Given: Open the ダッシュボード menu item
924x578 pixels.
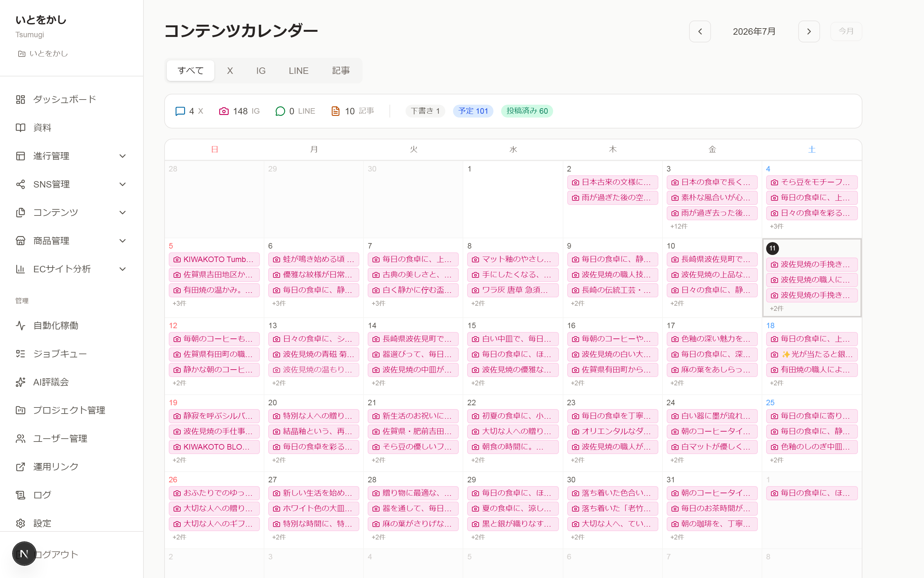Looking at the screenshot, I should click(x=72, y=100).
